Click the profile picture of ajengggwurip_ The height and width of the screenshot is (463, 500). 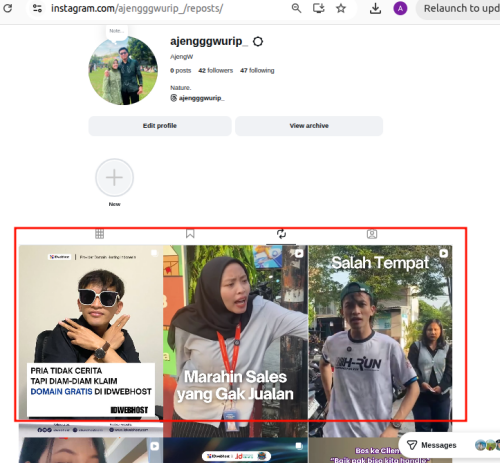(123, 70)
